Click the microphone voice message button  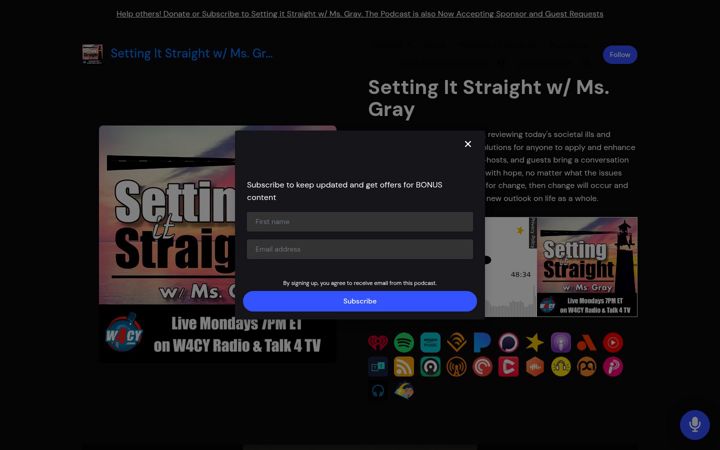695,425
